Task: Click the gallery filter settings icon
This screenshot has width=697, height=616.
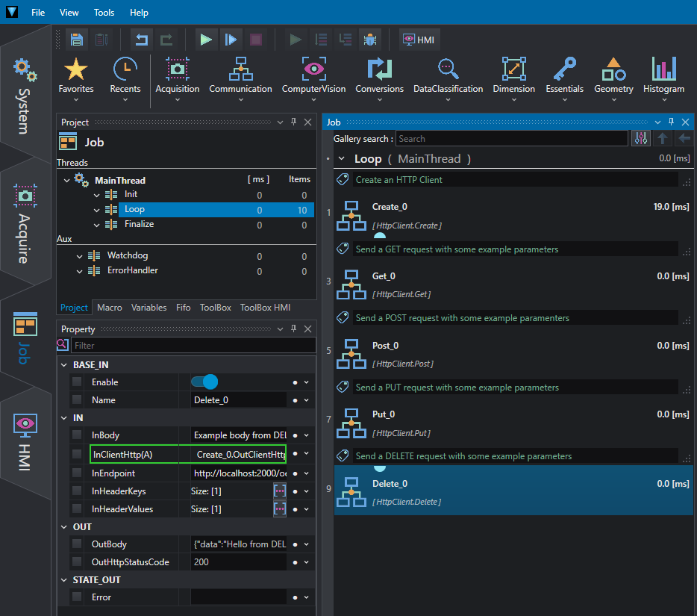Action: point(640,139)
